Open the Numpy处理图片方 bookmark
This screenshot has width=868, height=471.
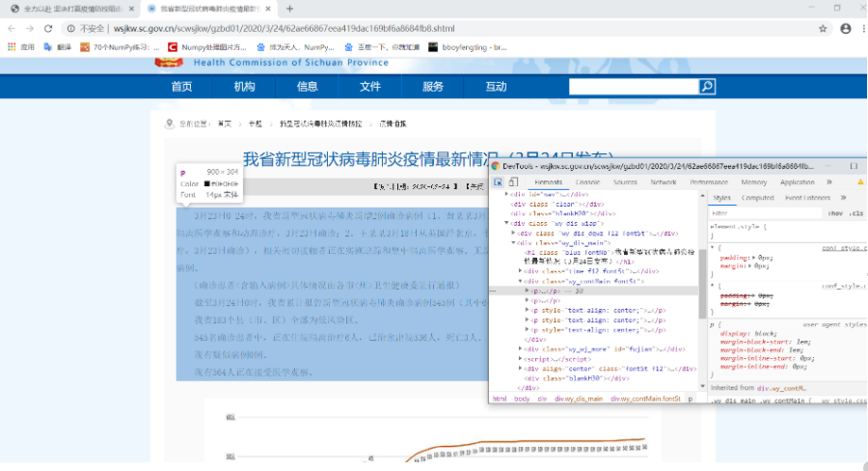coord(207,47)
